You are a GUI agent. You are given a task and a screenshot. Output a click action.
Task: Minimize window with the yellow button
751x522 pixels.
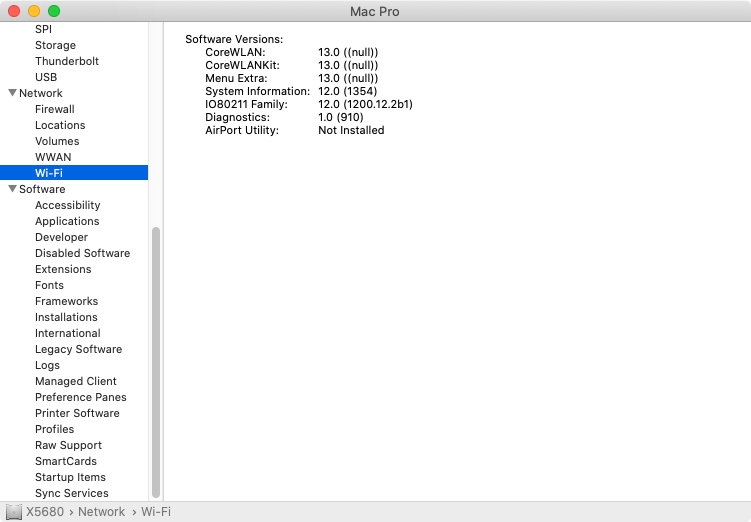point(34,11)
